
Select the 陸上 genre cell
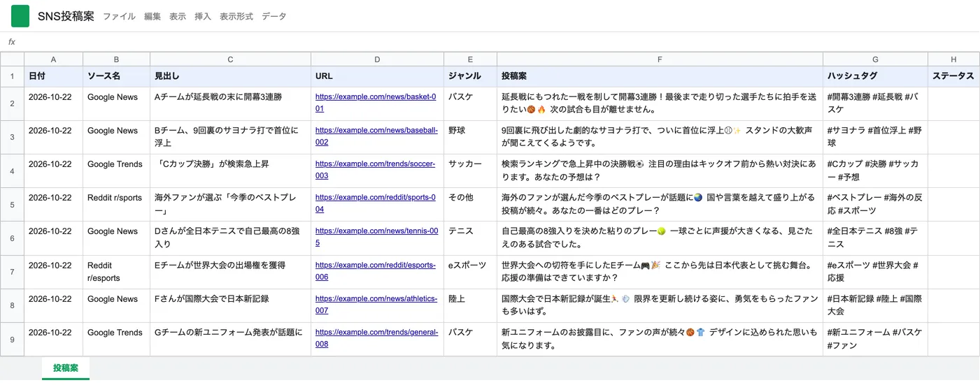click(x=470, y=305)
